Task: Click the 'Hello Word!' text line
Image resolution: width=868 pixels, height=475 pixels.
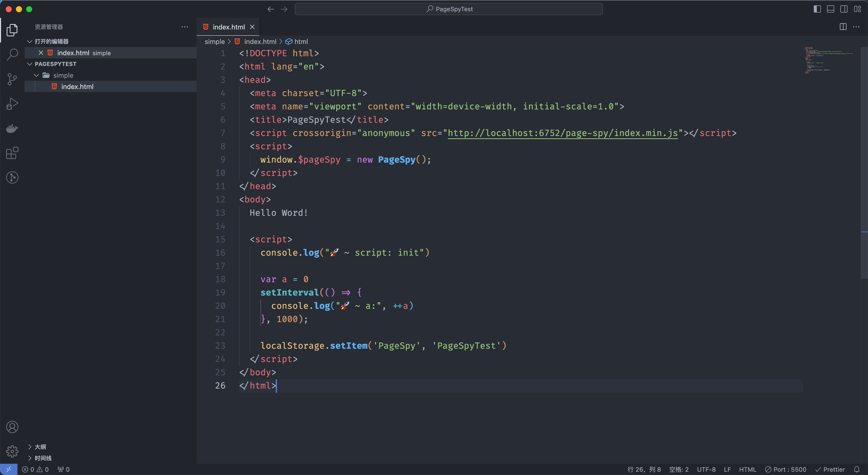Action: click(x=278, y=213)
